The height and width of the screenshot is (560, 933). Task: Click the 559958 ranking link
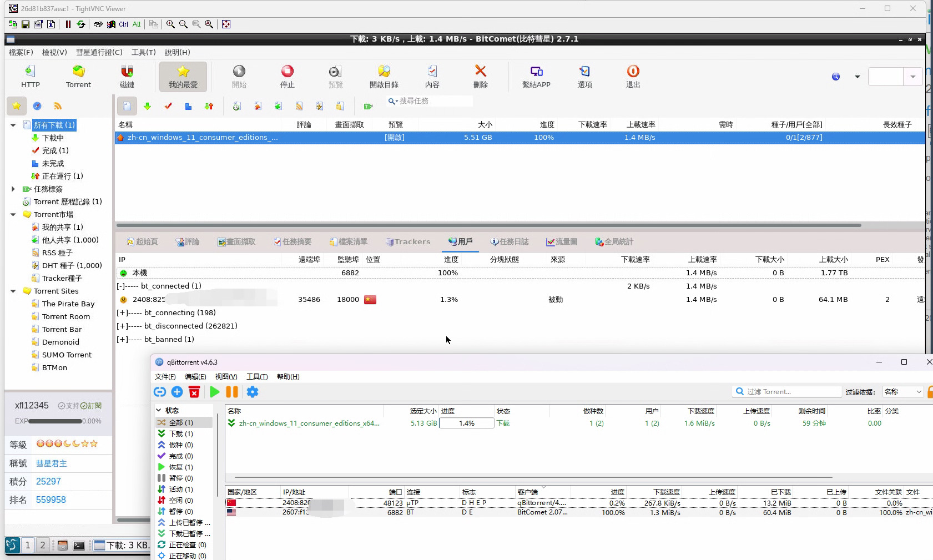point(51,500)
